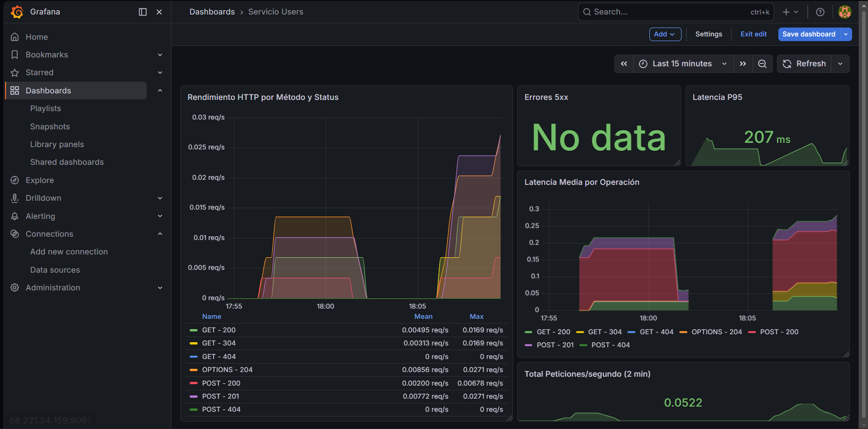The height and width of the screenshot is (429, 868).
Task: Click Save dashboard button
Action: pos(809,34)
